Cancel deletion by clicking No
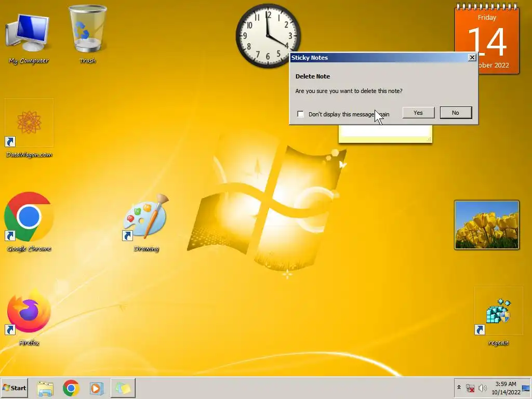The width and height of the screenshot is (532, 399). click(456, 113)
